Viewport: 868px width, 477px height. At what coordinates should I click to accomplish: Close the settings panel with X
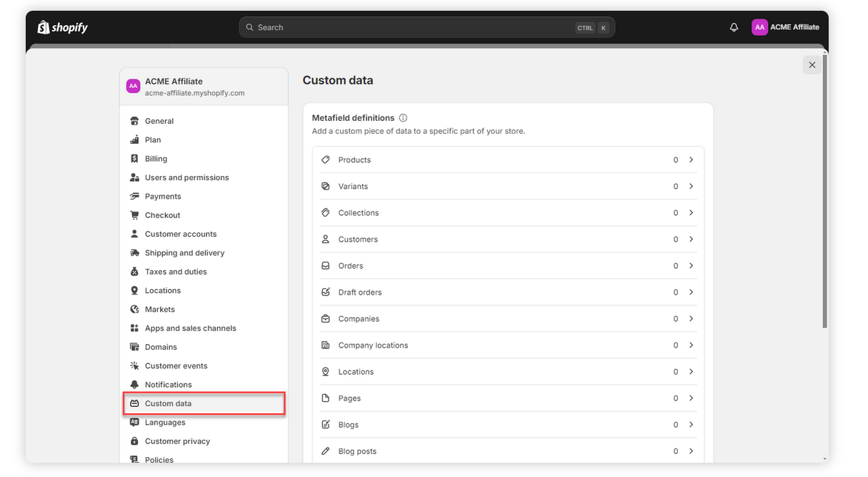point(812,65)
